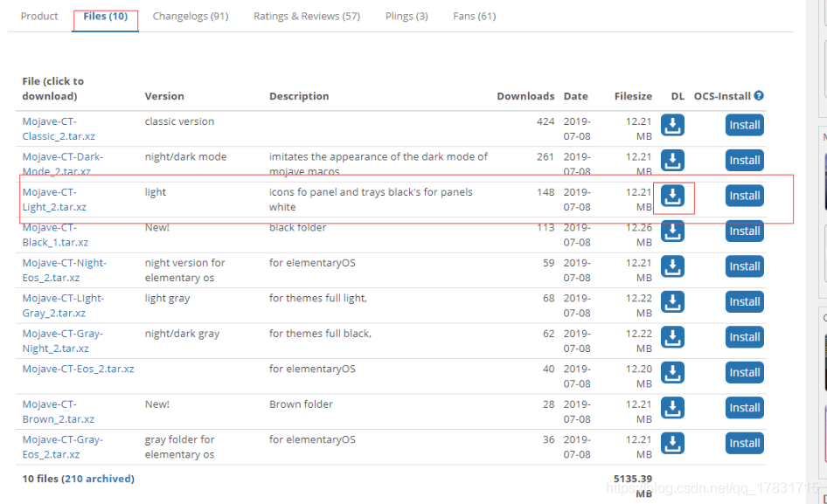Switch to Changelogs (91) tab
Screen dimensions: 827x504
point(191,17)
